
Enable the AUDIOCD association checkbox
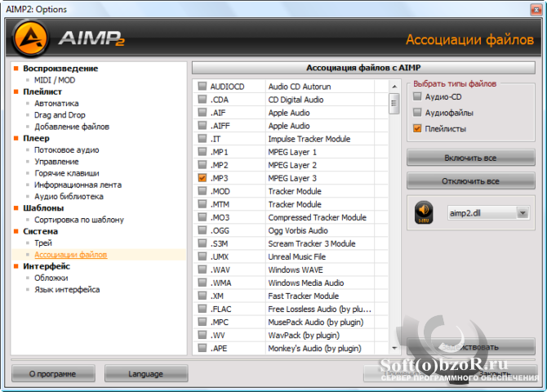click(202, 86)
